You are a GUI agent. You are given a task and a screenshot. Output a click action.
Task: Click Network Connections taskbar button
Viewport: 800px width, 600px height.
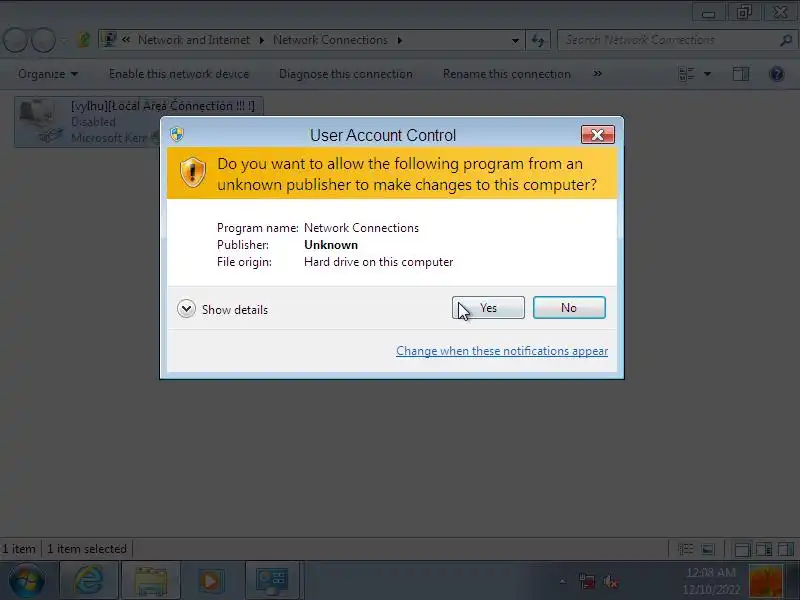click(272, 580)
